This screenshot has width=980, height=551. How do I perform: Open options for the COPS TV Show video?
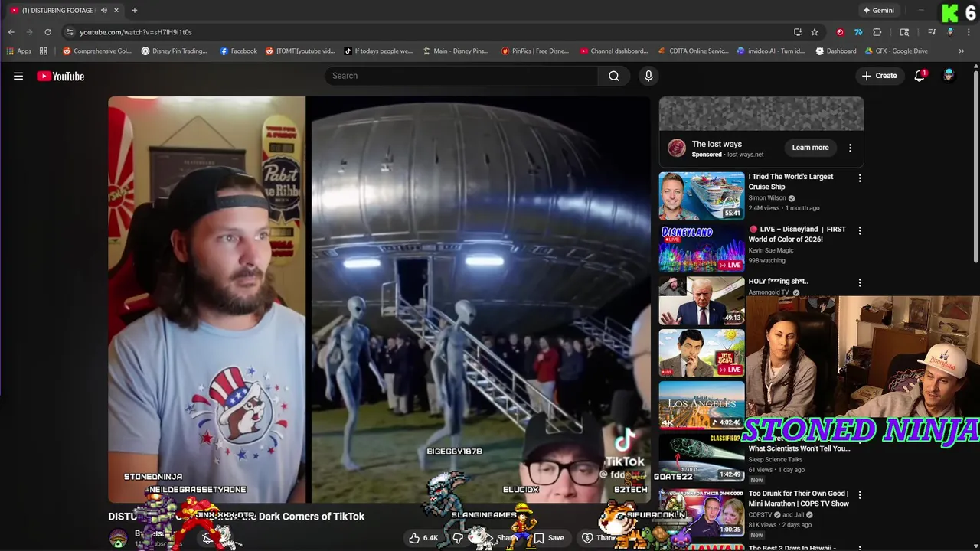tap(860, 495)
